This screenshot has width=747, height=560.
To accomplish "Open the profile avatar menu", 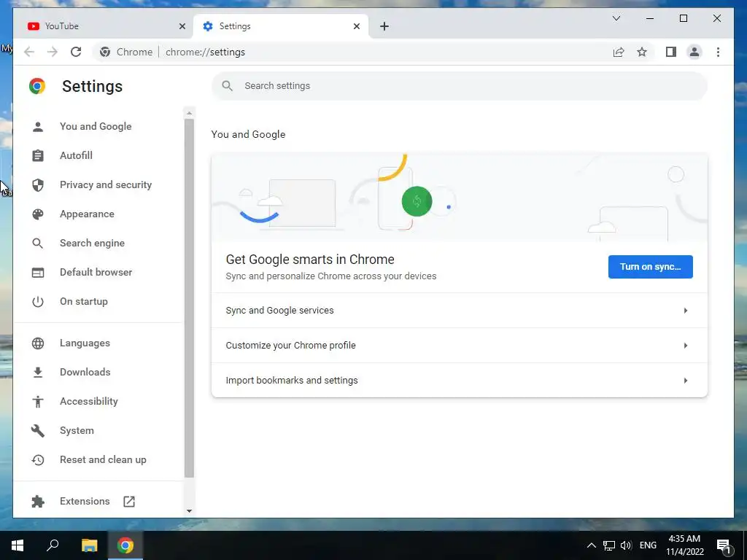I will pyautogui.click(x=694, y=52).
